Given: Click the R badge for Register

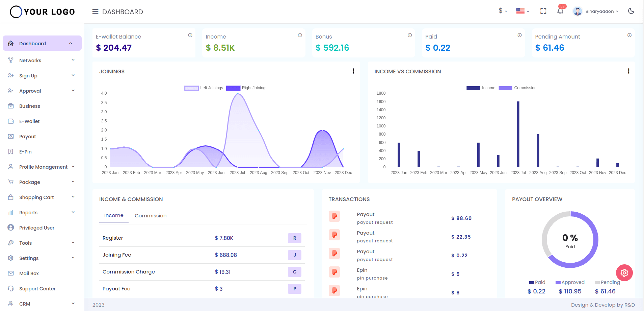Looking at the screenshot, I should (x=295, y=238).
